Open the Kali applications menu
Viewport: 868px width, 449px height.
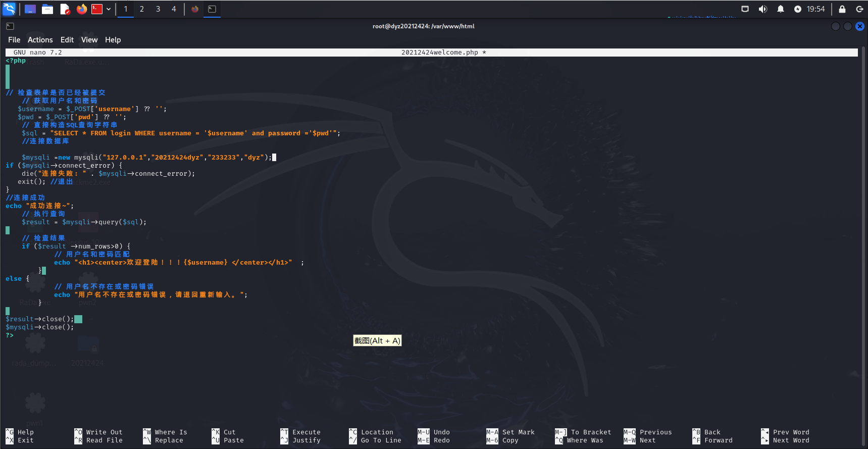[x=10, y=9]
